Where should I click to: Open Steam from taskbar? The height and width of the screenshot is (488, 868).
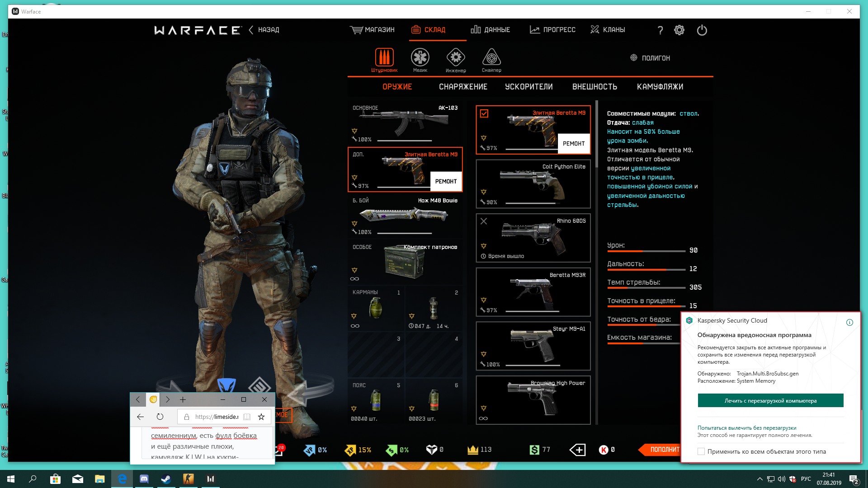[166, 479]
